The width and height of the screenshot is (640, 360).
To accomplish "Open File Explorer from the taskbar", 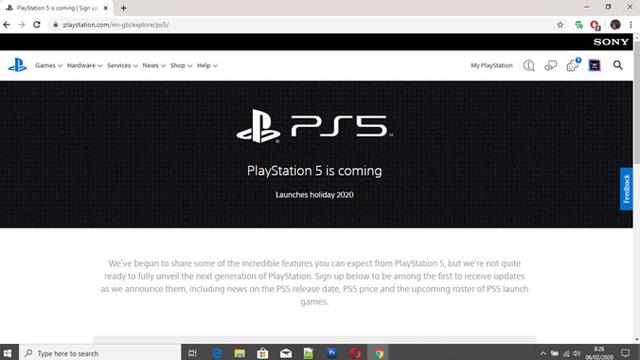I will point(240,353).
